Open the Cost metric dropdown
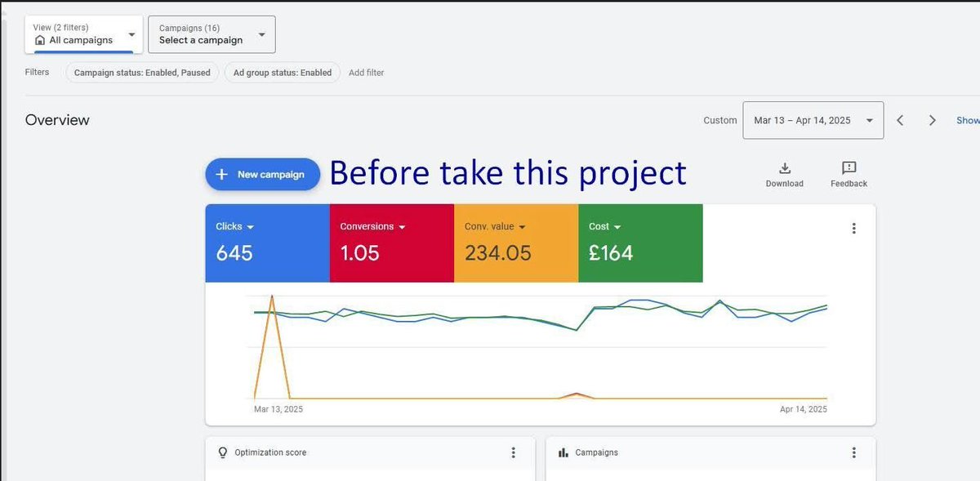 tap(617, 226)
